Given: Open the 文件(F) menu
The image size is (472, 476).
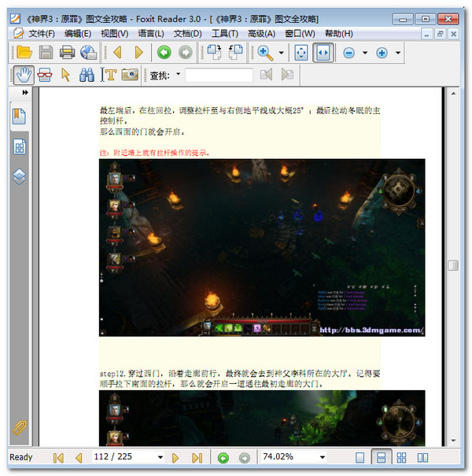Looking at the screenshot, I should [42, 33].
